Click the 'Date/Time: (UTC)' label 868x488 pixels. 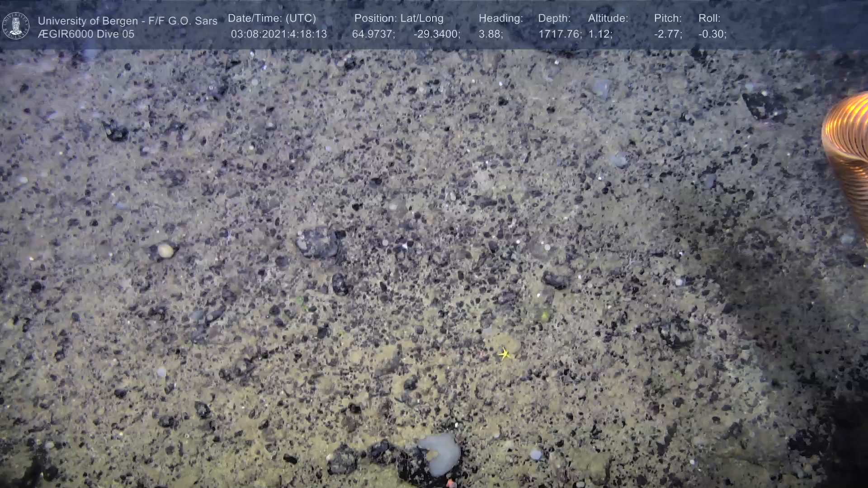(x=272, y=19)
